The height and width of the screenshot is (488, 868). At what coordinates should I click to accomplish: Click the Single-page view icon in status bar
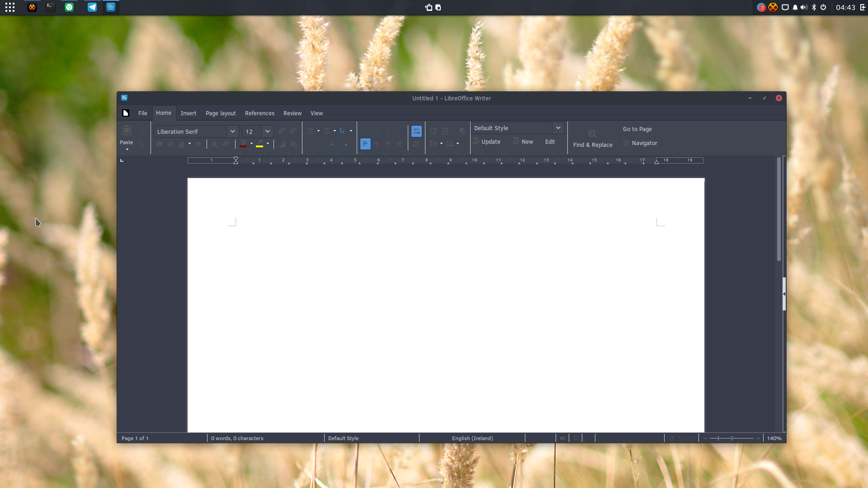pyautogui.click(x=672, y=438)
